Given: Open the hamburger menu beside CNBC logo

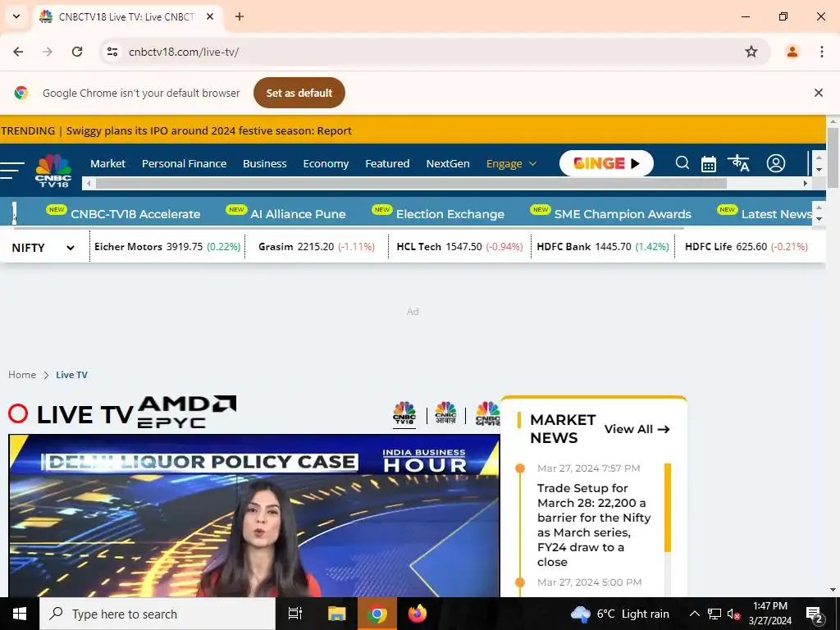Looking at the screenshot, I should coord(11,170).
